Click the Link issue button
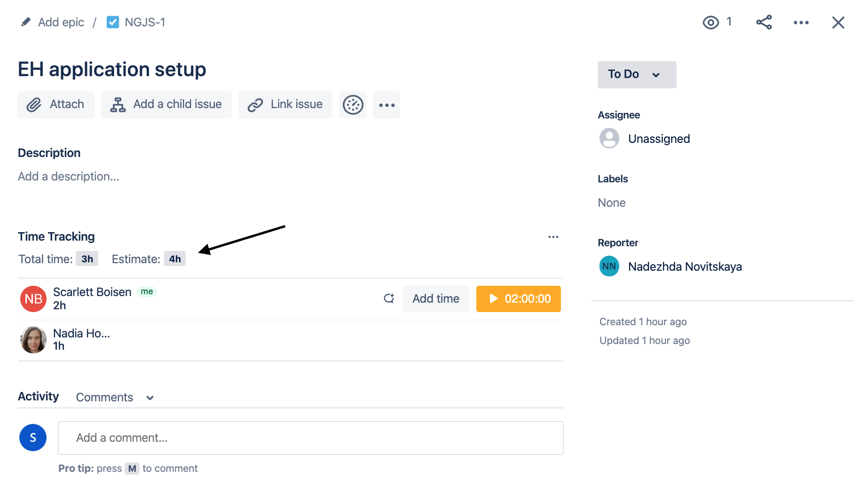 (x=285, y=104)
